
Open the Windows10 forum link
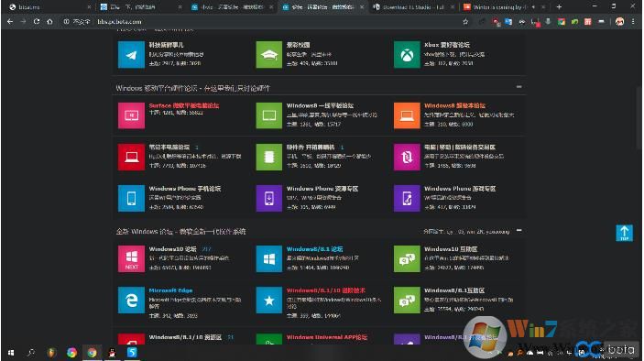pyautogui.click(x=172, y=249)
